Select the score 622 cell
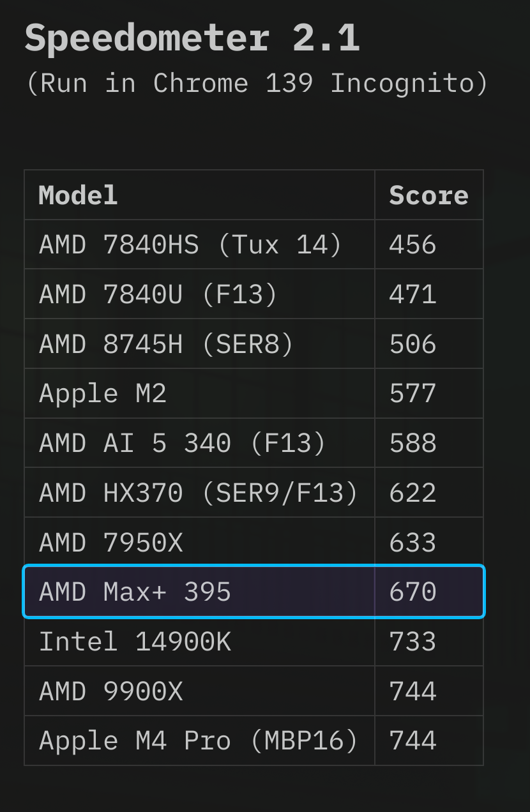530x812 pixels. [429, 492]
